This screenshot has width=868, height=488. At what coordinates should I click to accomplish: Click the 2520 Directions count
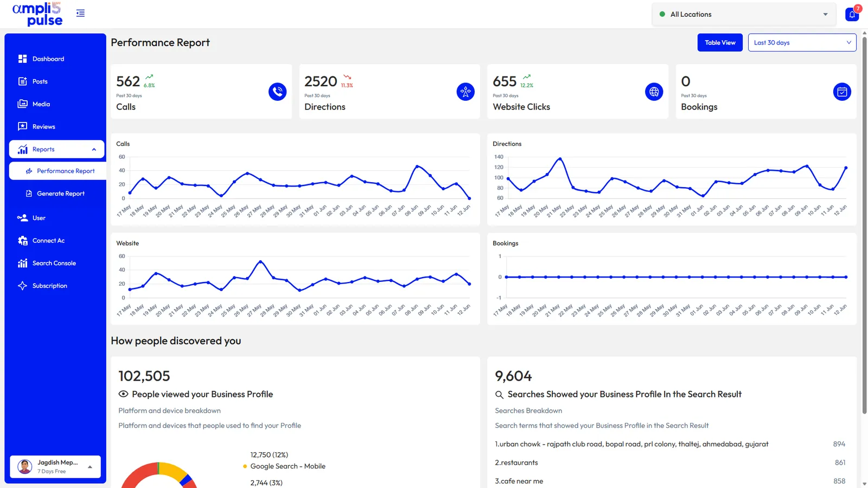pyautogui.click(x=321, y=81)
